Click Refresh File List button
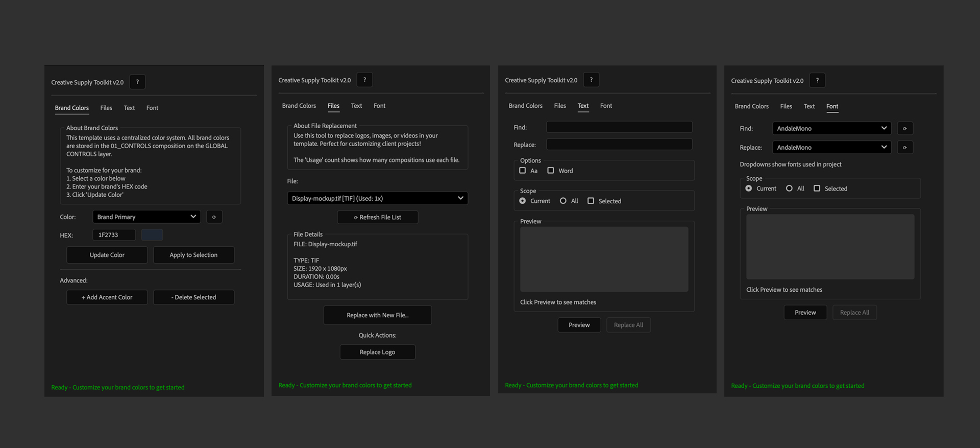980x448 pixels. coord(378,217)
